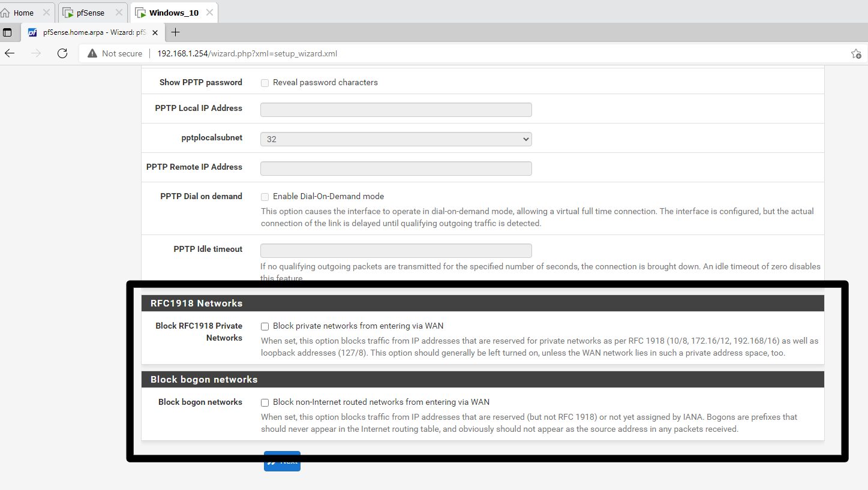Screen dimensions: 868x490
Task: Click the Block bogon networks section header
Action: pyautogui.click(x=483, y=380)
